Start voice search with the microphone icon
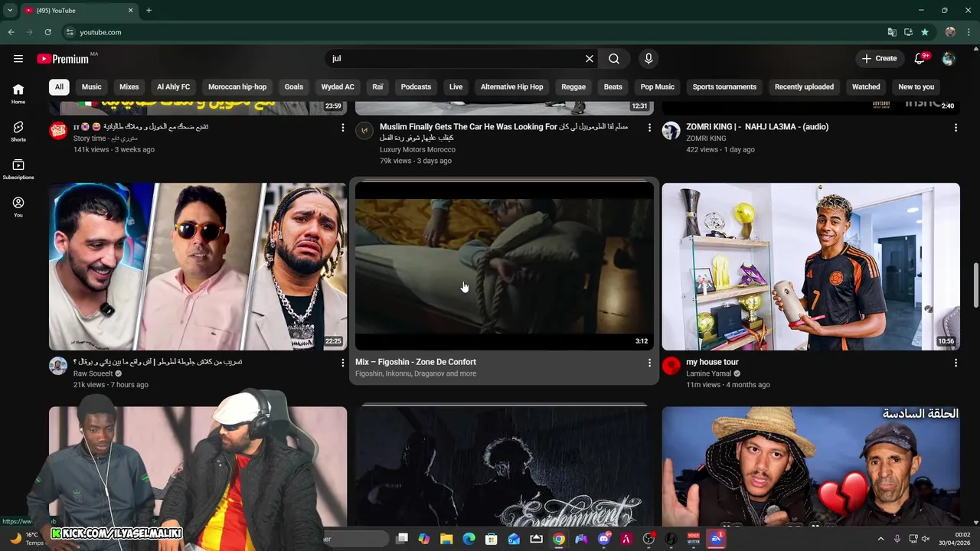 tap(648, 59)
